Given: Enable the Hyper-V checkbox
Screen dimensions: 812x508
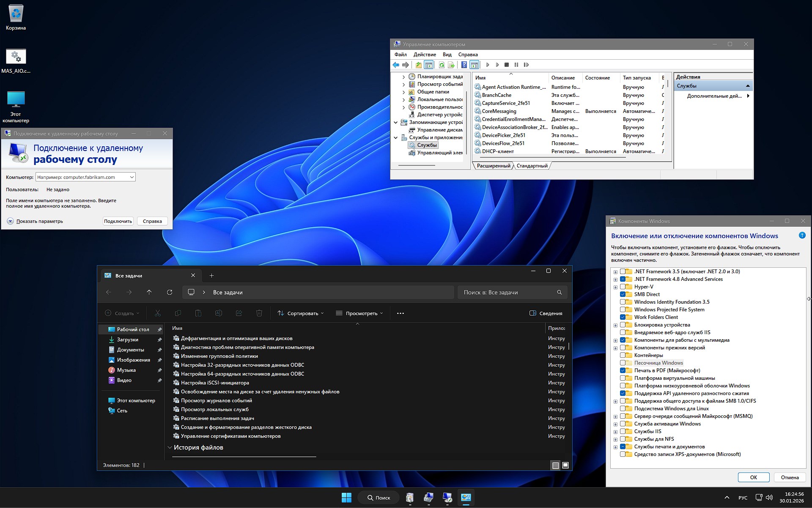Looking at the screenshot, I should [623, 287].
